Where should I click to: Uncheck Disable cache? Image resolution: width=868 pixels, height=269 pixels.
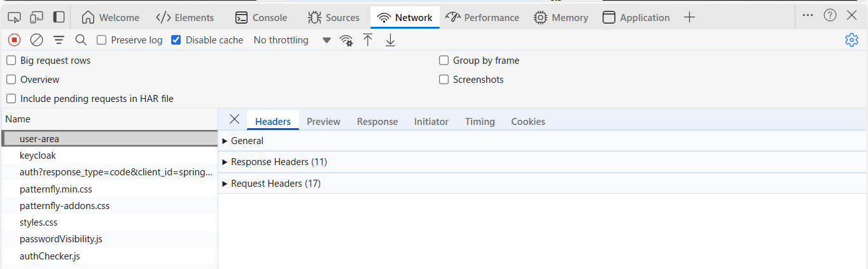click(176, 40)
